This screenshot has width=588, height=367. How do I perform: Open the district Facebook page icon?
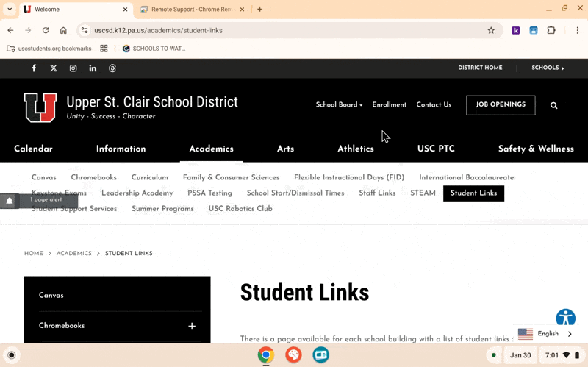click(34, 68)
